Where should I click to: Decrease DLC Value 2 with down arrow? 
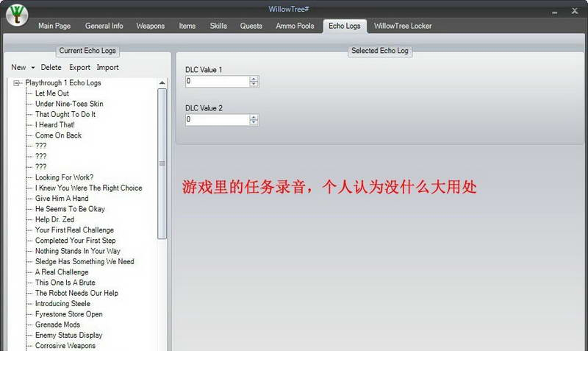(254, 122)
